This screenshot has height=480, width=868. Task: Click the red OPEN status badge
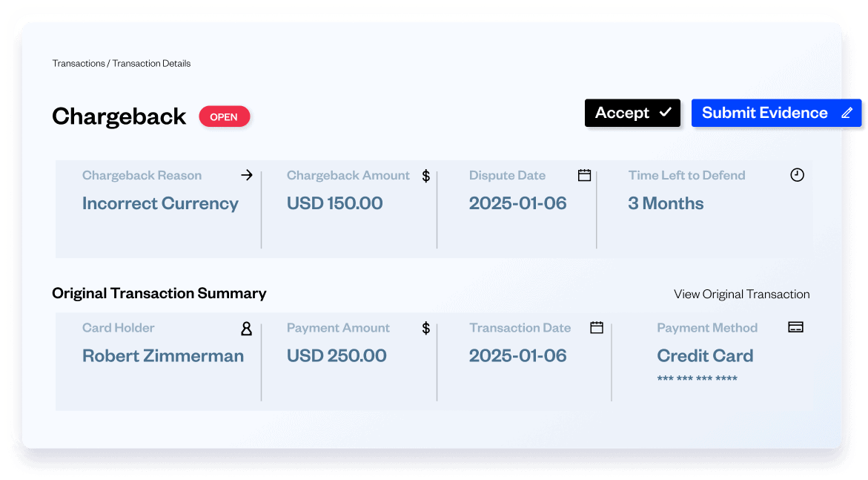click(x=224, y=117)
